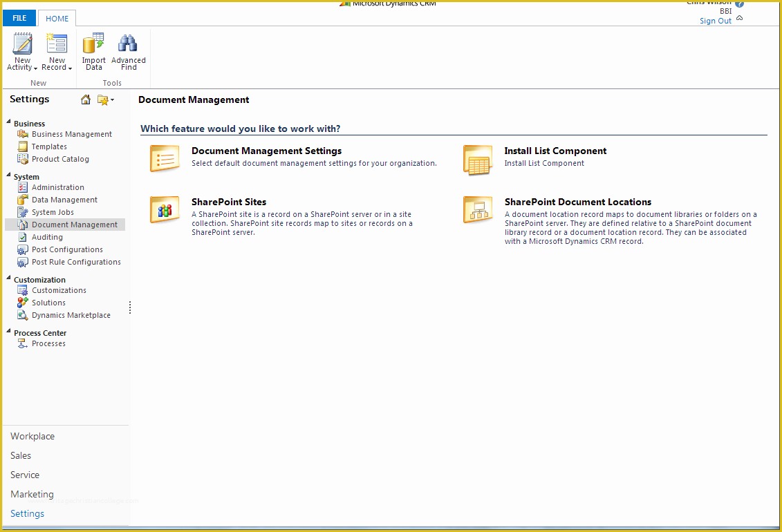This screenshot has height=532, width=782.
Task: Open the favorites folder star dropdown
Action: click(x=106, y=100)
